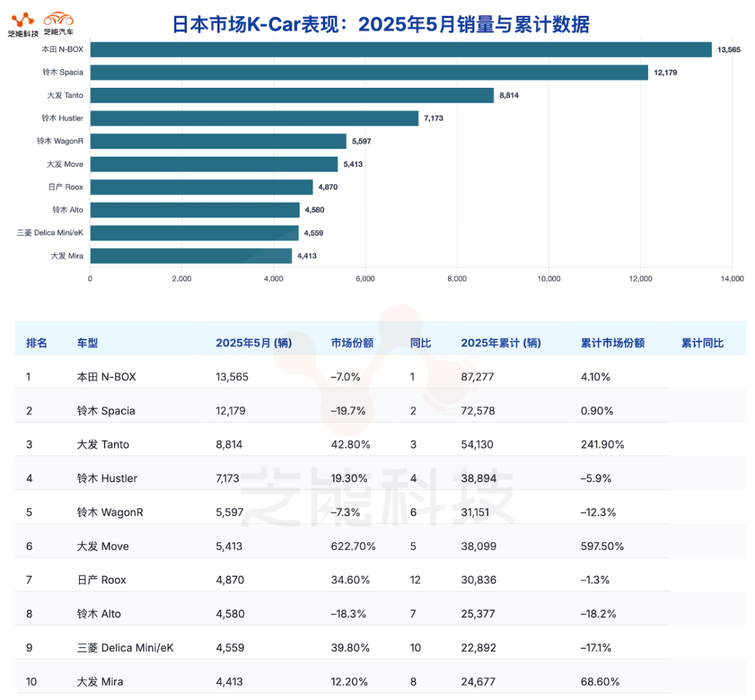755x700 pixels.
Task: Select the 铃木 Spacia chart bar
Action: pyautogui.click(x=368, y=73)
